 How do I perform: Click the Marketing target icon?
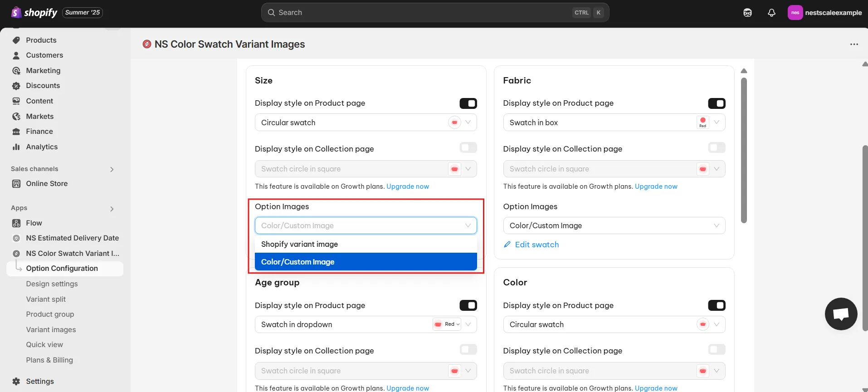tap(16, 71)
